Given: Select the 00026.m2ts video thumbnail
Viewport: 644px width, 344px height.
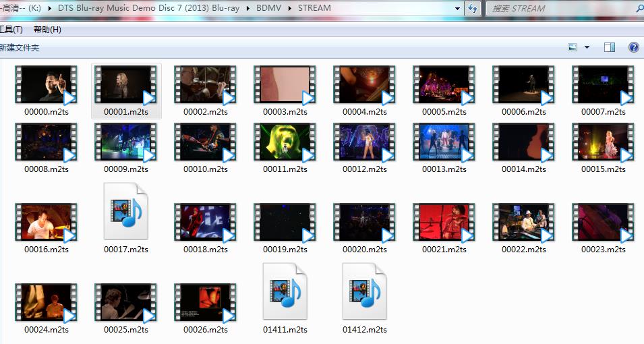Looking at the screenshot, I should [x=205, y=303].
